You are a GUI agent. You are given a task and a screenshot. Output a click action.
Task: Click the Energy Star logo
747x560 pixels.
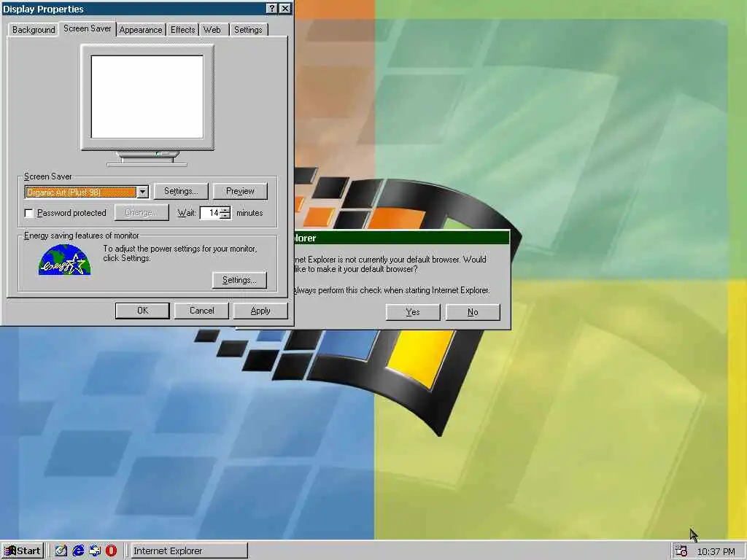64,260
